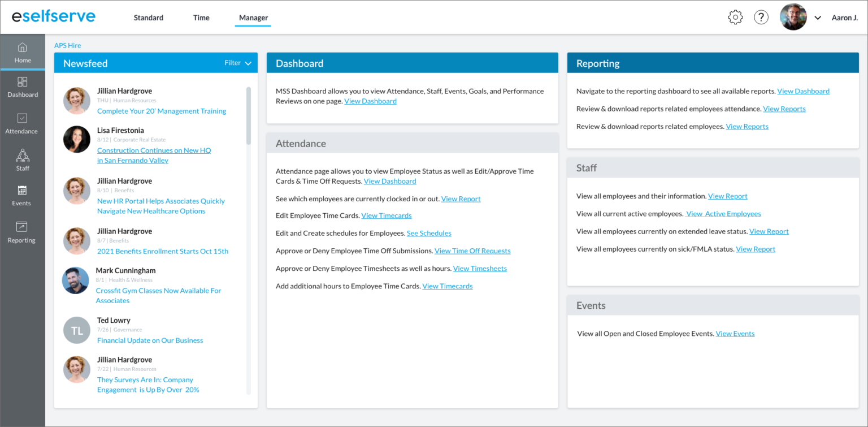Viewport: 868px width, 427px height.
Task: Open the Dashboard sidebar icon
Action: coord(23,82)
